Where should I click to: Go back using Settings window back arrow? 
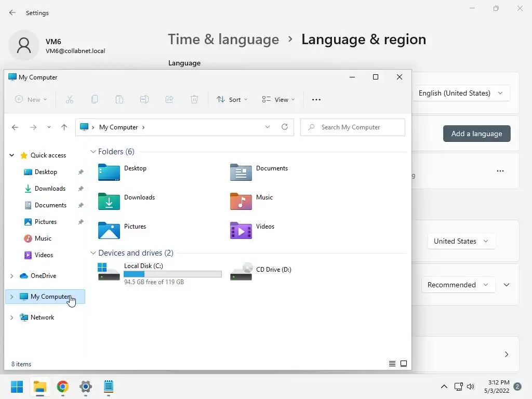[12, 13]
